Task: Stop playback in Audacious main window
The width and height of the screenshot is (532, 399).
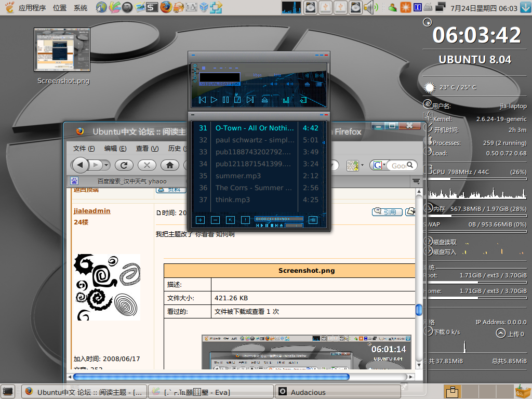Action: 237,100
